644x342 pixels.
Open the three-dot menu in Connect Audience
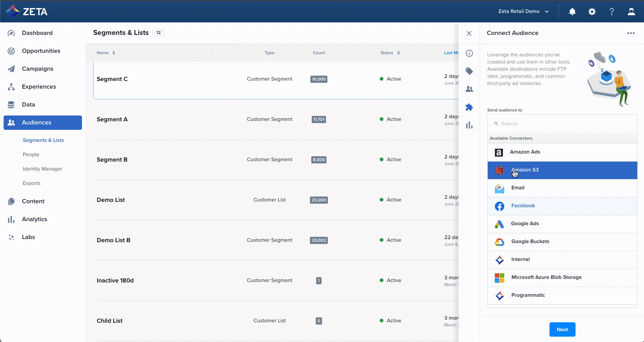631,33
